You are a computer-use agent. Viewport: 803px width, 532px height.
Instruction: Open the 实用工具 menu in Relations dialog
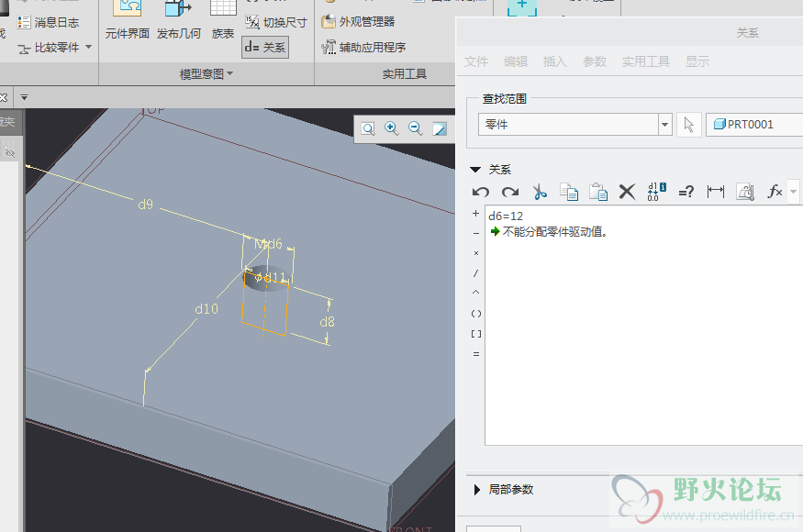tap(646, 62)
